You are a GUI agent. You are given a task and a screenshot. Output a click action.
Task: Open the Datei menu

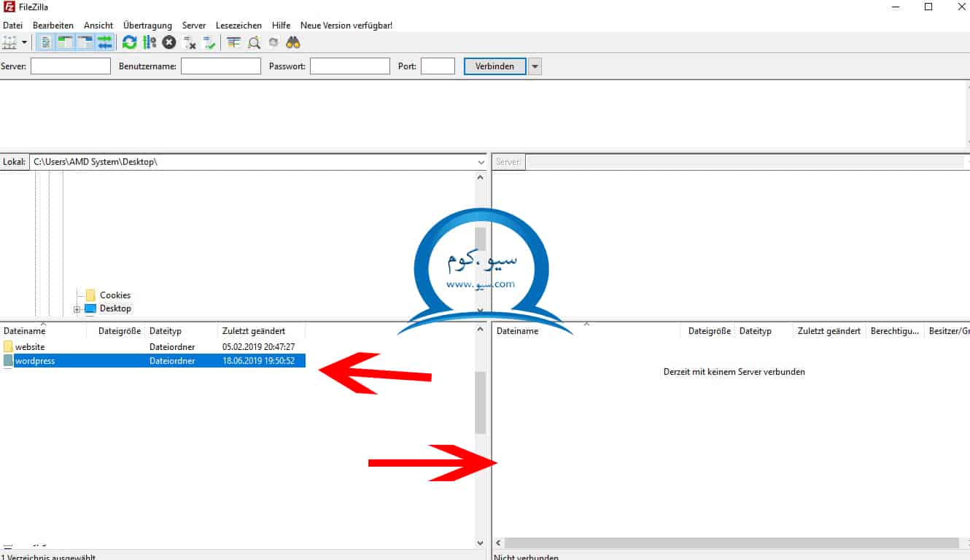click(x=13, y=25)
